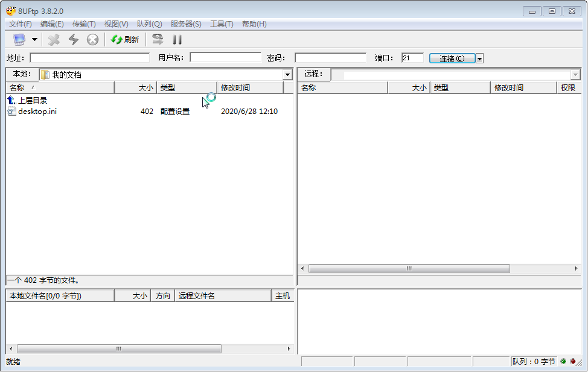Open dropdown arrow next to 连接 button
588x372 pixels.
[x=479, y=58]
